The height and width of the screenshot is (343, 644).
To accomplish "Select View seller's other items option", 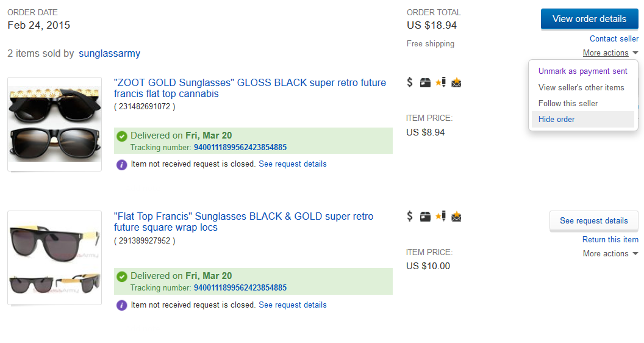I will point(581,87).
